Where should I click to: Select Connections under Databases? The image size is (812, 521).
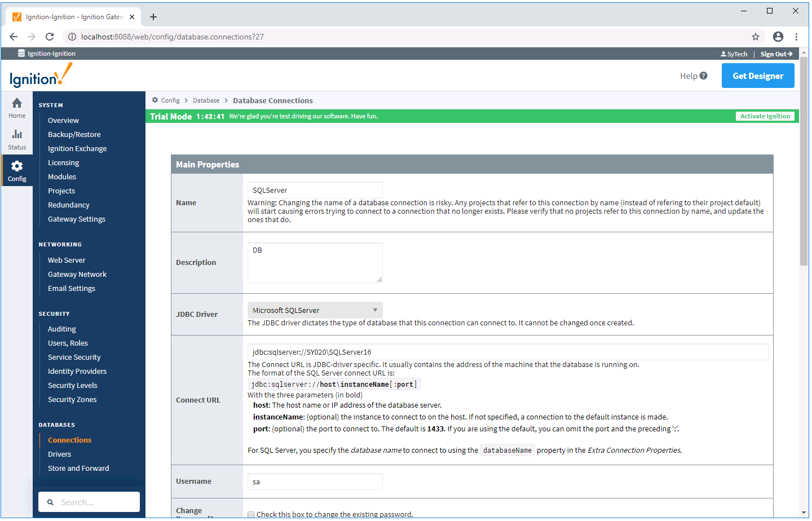click(x=69, y=440)
